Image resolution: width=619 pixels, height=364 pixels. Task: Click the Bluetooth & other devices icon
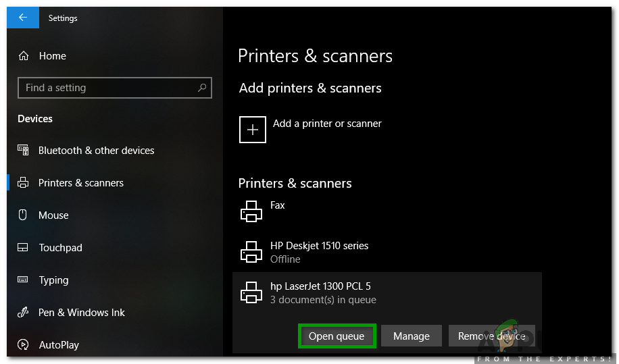tap(23, 151)
